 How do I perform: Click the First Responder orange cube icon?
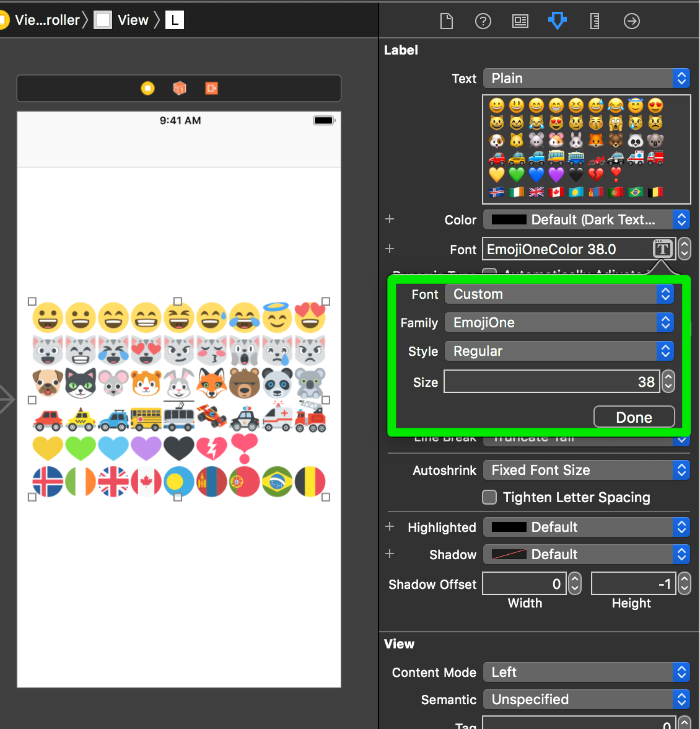[180, 88]
